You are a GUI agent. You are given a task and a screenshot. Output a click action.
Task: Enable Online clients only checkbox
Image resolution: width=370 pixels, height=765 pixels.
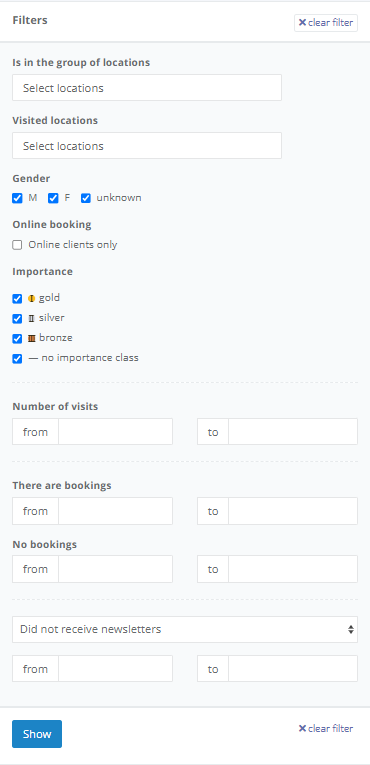click(x=18, y=245)
